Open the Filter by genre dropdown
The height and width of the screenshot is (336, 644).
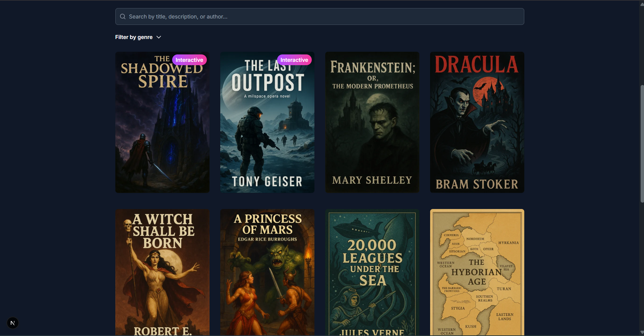[x=138, y=37]
